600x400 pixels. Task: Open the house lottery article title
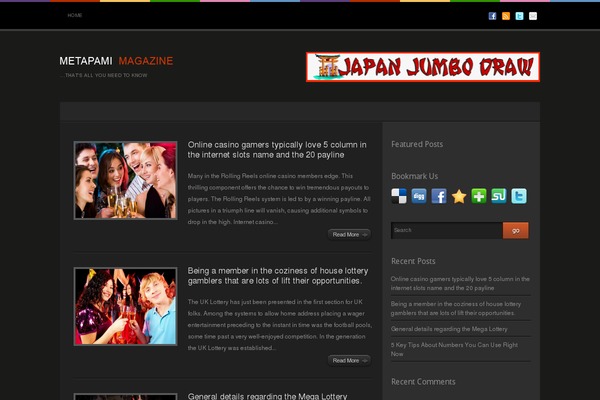278,276
